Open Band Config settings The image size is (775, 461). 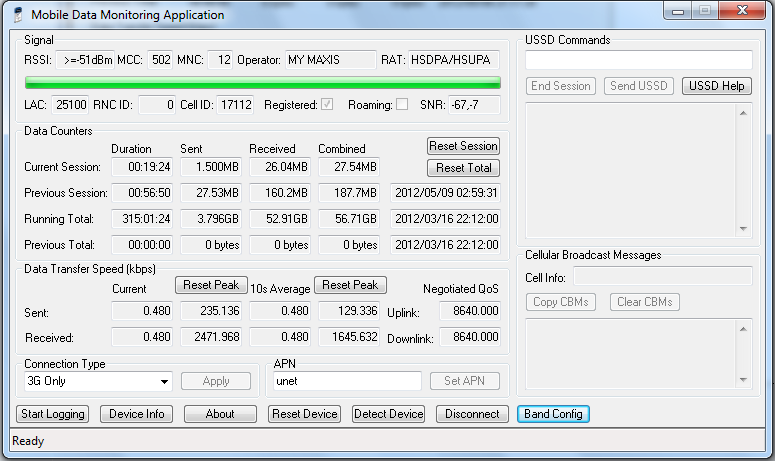pyautogui.click(x=553, y=414)
